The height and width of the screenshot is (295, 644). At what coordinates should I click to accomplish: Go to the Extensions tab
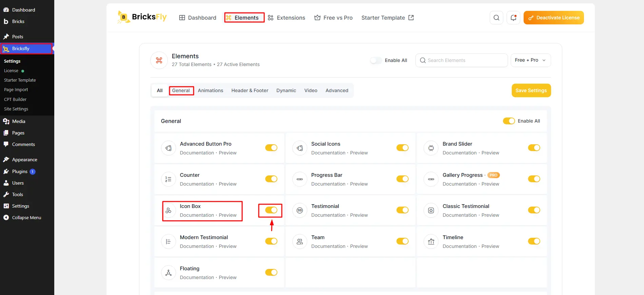(x=287, y=18)
